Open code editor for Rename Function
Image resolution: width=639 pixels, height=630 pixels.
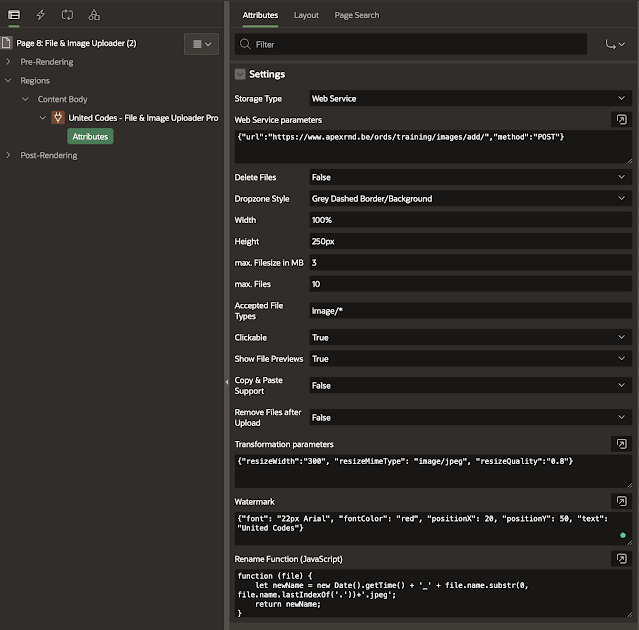(x=620, y=559)
